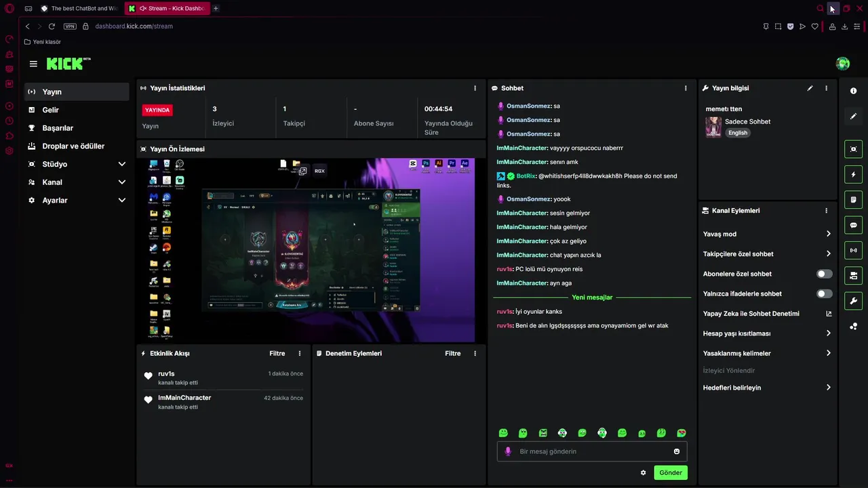The height and width of the screenshot is (488, 868).
Task: Open the emoji picker in chat input
Action: click(x=677, y=451)
